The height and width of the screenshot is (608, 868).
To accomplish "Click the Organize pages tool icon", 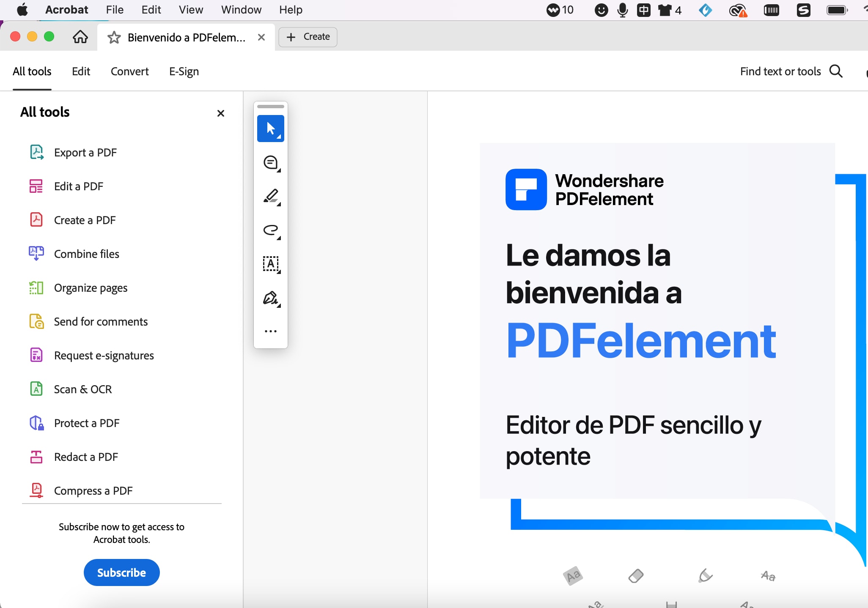I will 36,288.
